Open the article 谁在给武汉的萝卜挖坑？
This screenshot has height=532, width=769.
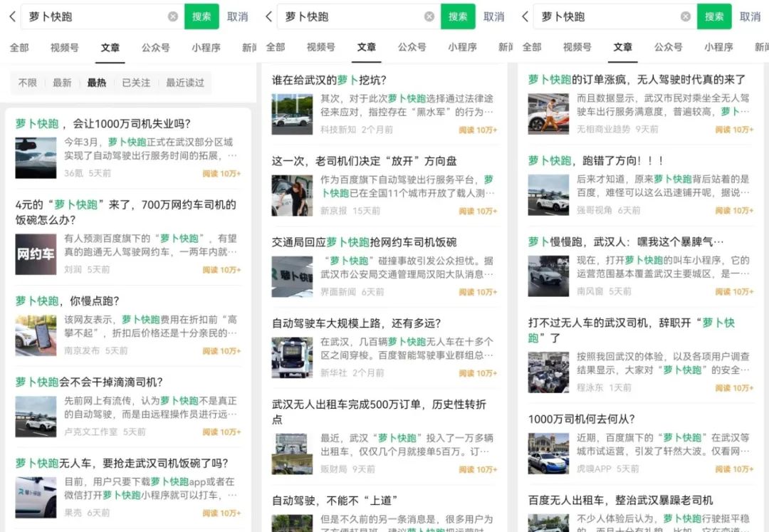329,80
